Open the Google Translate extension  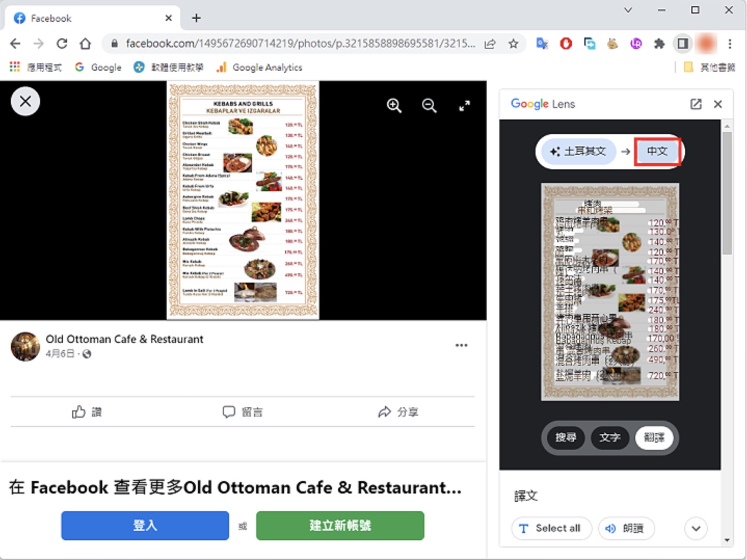click(x=542, y=44)
